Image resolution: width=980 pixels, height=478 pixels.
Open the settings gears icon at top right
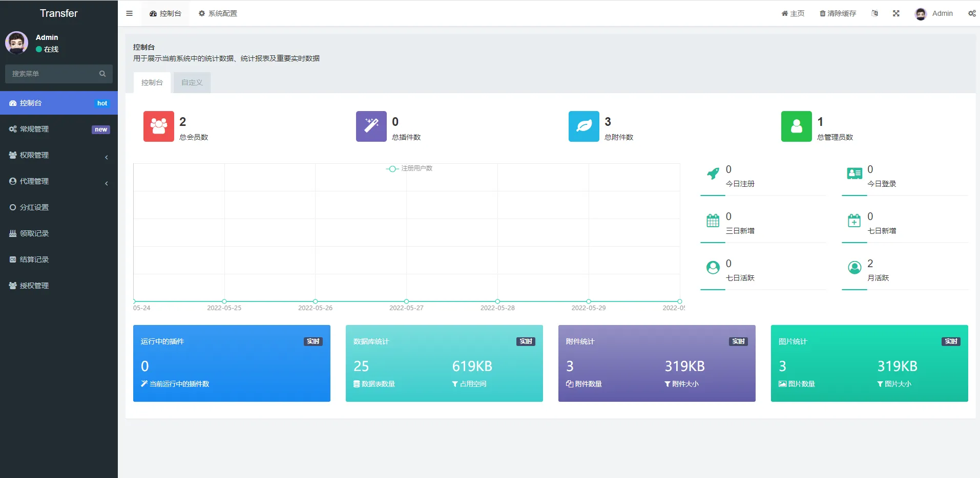[972, 13]
